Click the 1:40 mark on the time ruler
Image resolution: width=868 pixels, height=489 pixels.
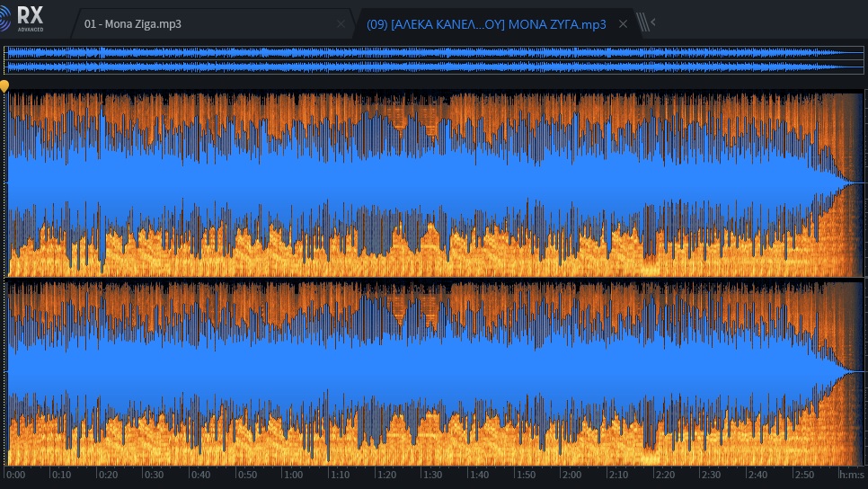tap(478, 475)
